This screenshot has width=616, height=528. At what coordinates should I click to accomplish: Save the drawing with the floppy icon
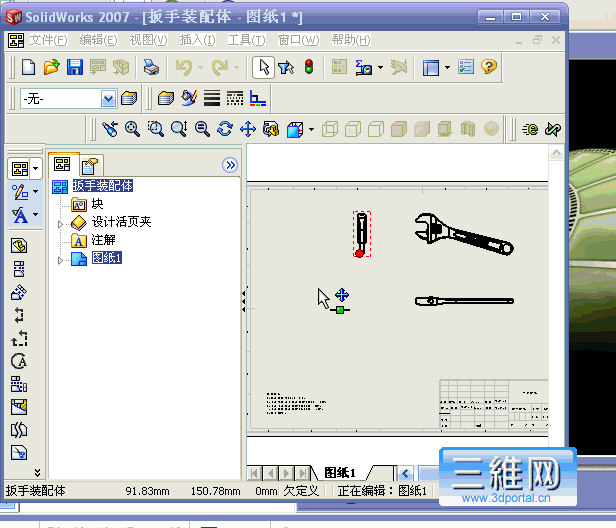(75, 67)
